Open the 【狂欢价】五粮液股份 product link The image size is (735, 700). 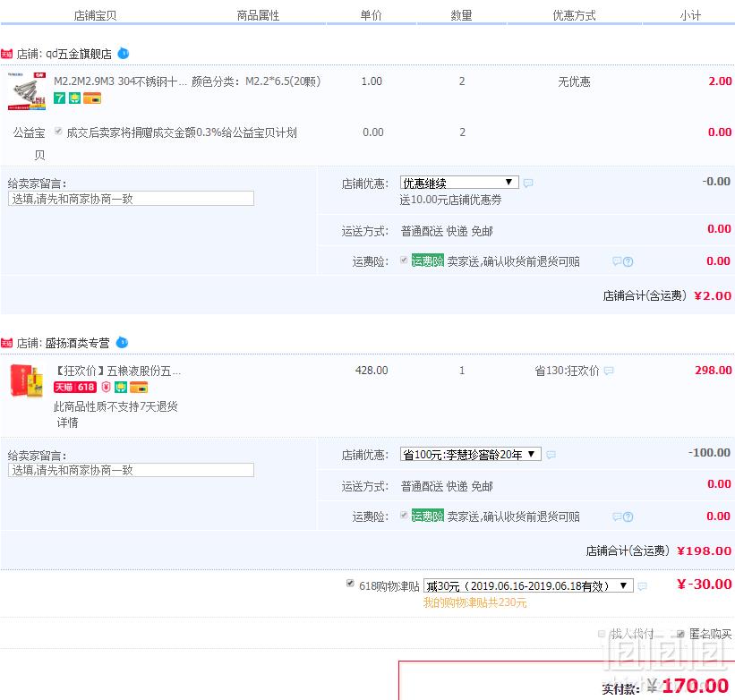117,371
